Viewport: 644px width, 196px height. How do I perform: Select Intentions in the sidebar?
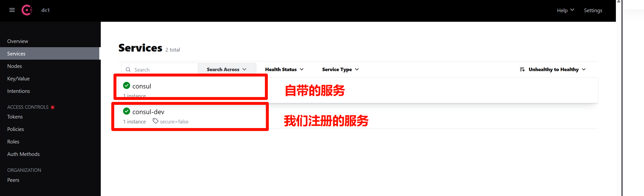[19, 91]
